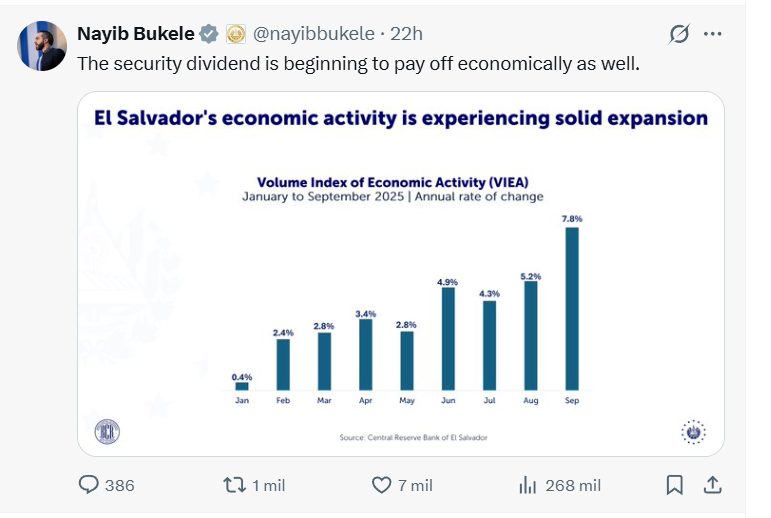Open Nayib Bukele's profile avatar
771x518 pixels.
(42, 45)
